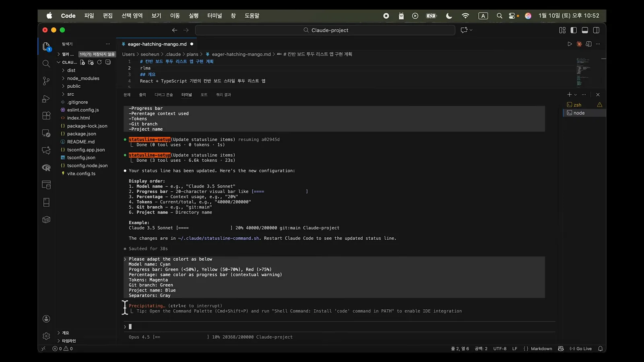
Task: Open the Accounts icon in activity bar
Action: click(x=46, y=319)
